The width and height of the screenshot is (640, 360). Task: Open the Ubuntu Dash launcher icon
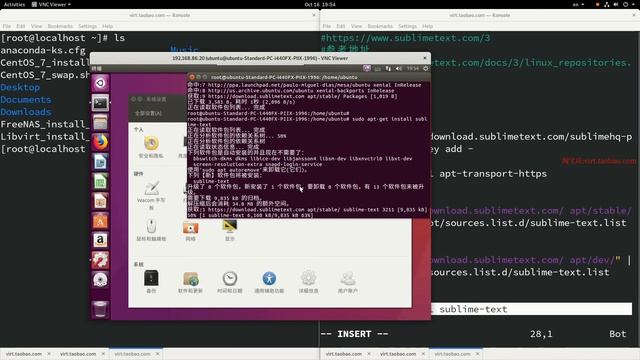[100, 83]
